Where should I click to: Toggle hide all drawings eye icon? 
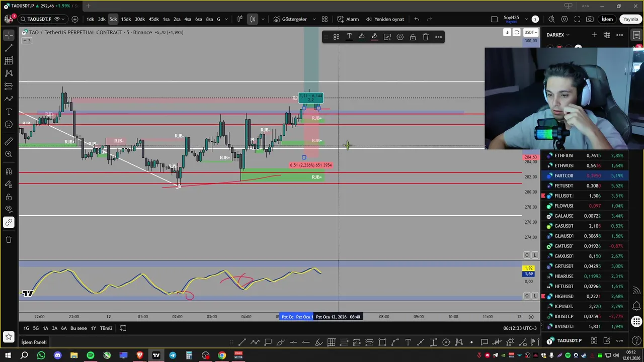tap(9, 209)
